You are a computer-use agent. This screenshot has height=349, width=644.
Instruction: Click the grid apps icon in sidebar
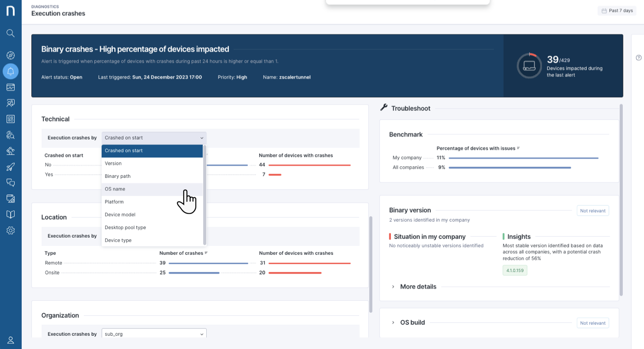tap(11, 119)
